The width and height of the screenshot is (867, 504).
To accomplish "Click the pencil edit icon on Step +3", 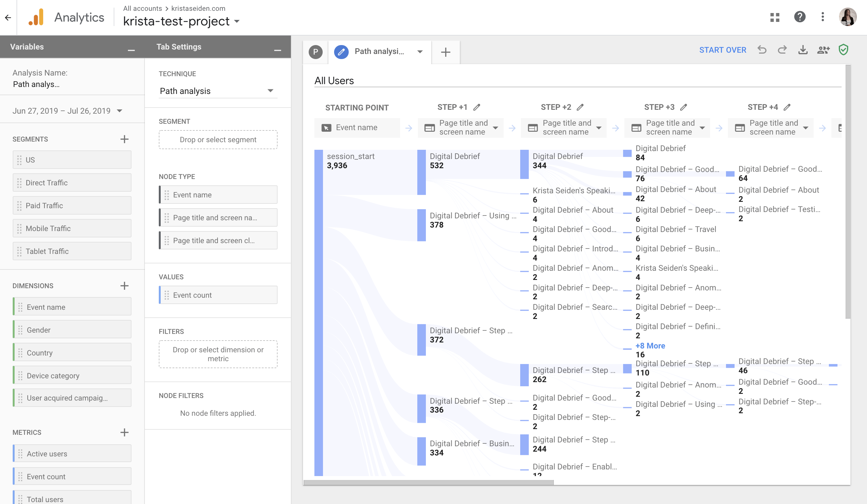I will pyautogui.click(x=685, y=107).
